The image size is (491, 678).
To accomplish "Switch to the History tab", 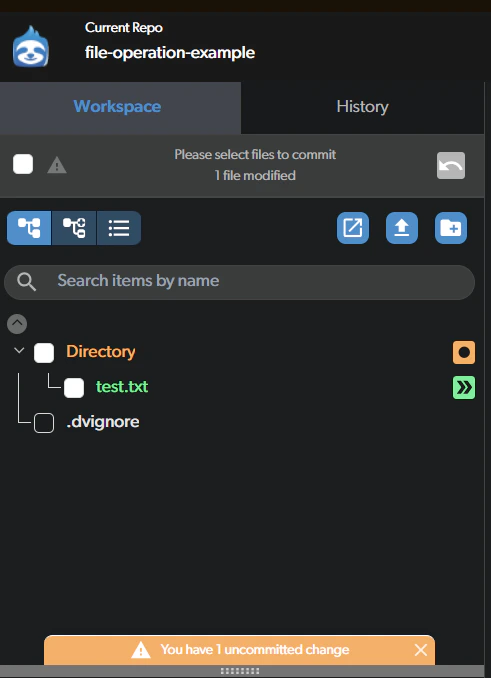I will point(362,107).
